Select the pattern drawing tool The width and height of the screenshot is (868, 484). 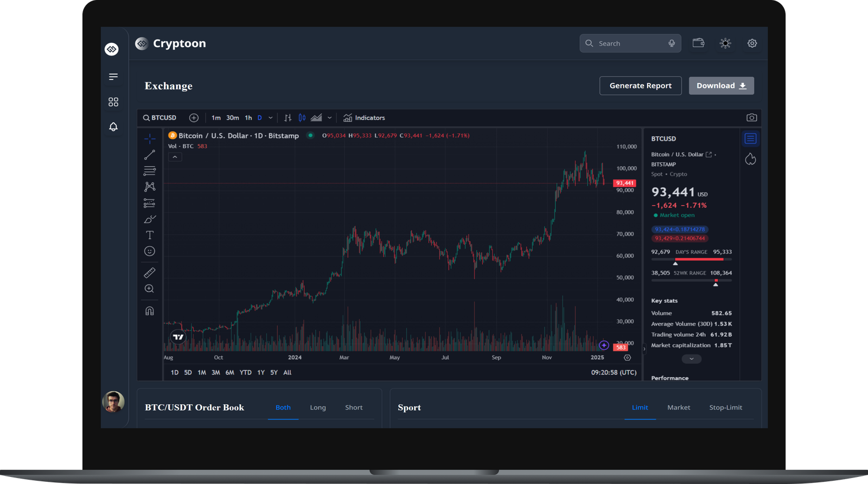click(x=150, y=187)
